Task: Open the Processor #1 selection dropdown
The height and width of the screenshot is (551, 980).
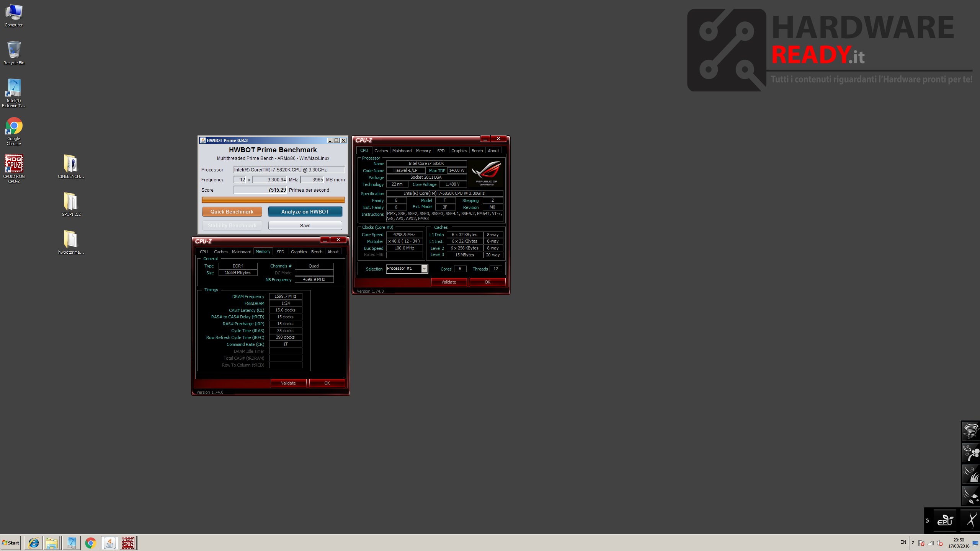Action: tap(407, 269)
